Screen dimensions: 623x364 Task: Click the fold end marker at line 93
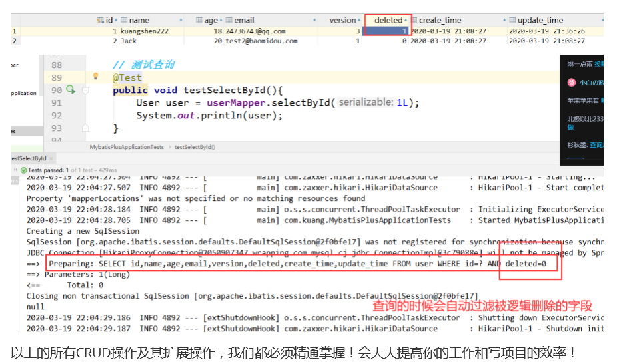click(x=85, y=128)
